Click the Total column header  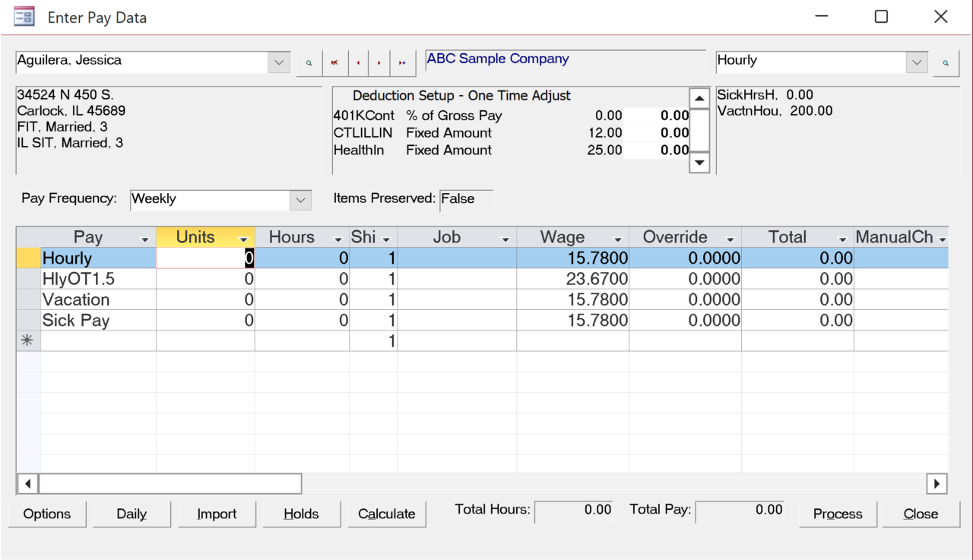pyautogui.click(x=788, y=237)
